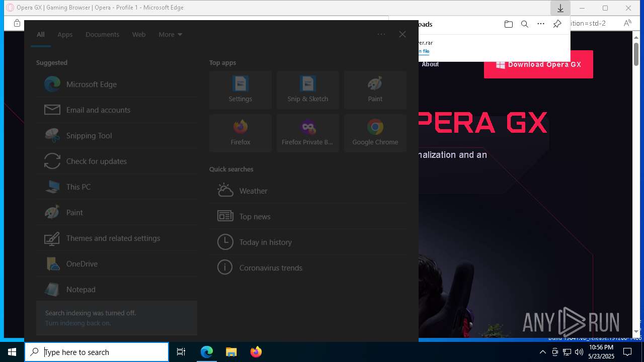The width and height of the screenshot is (644, 362).
Task: Open Notepad from suggestions
Action: pos(117,290)
